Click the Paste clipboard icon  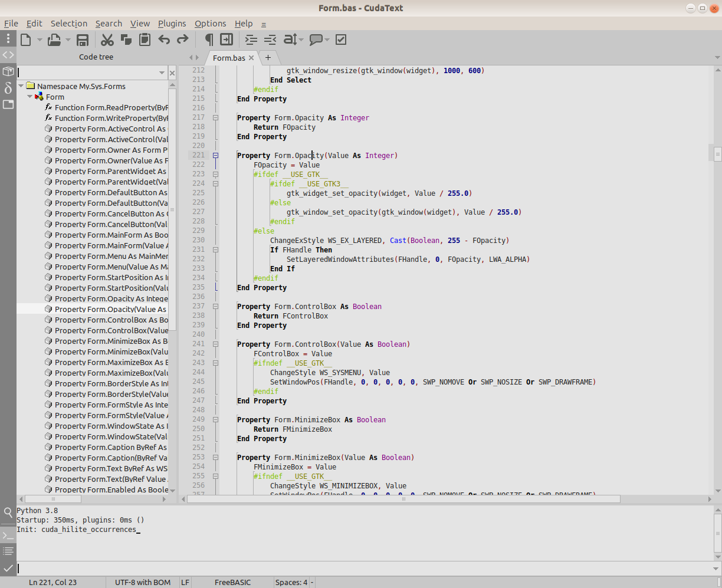tap(145, 40)
